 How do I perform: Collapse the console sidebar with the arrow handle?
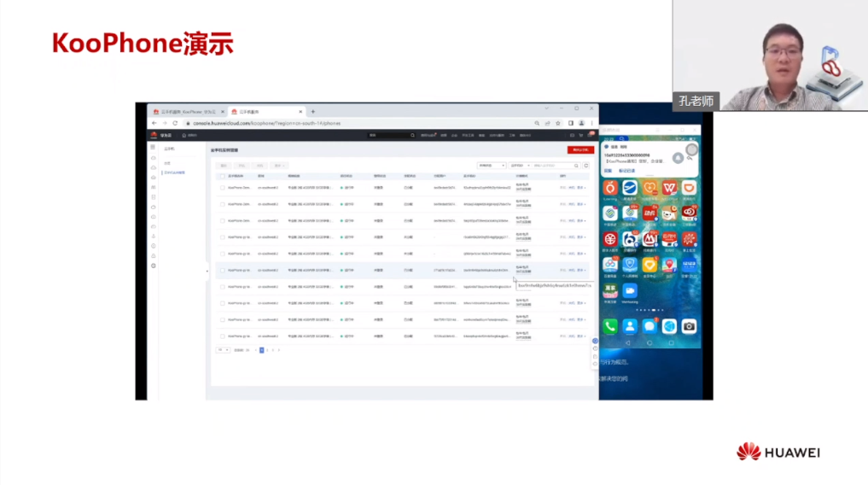(x=207, y=271)
